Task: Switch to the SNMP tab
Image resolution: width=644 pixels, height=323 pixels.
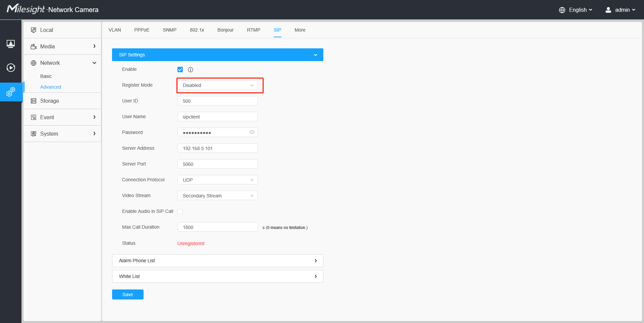Action: point(170,30)
